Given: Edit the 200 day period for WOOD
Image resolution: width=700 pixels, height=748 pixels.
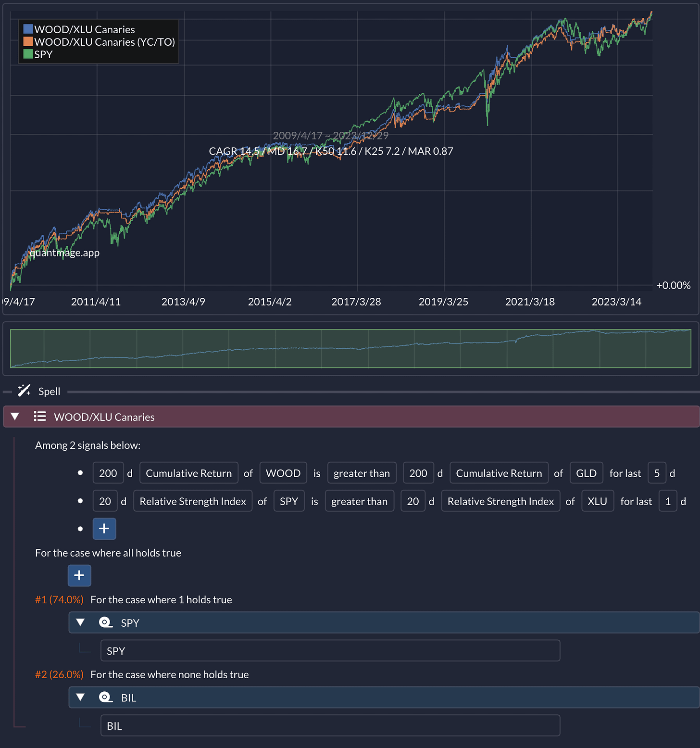Looking at the screenshot, I should point(108,473).
